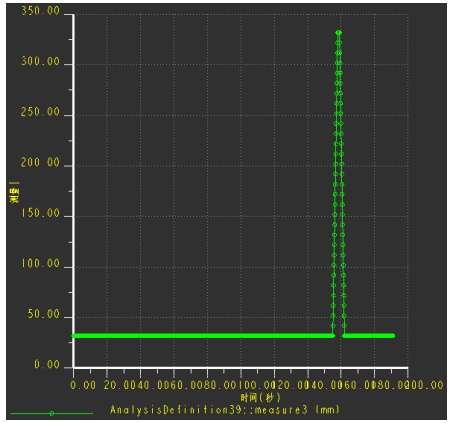Click the 100.00 y-axis label
This screenshot has width=455, height=423.
[40, 264]
